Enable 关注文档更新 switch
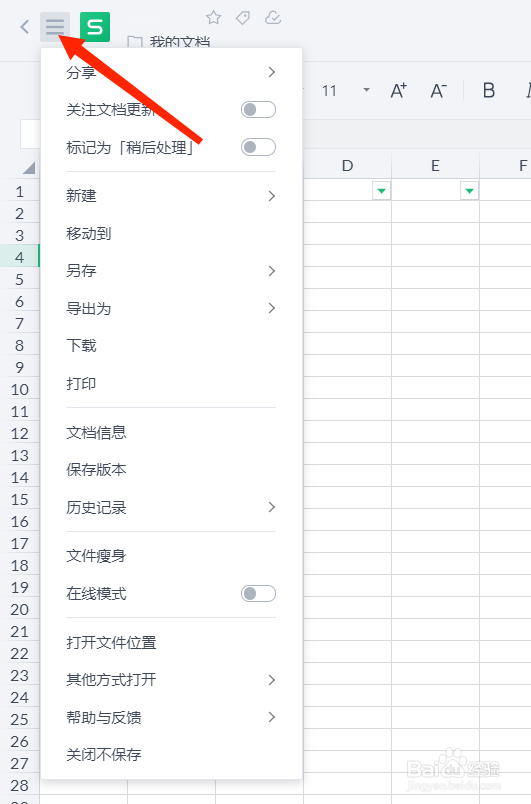Image resolution: width=531 pixels, height=804 pixels. coord(258,109)
